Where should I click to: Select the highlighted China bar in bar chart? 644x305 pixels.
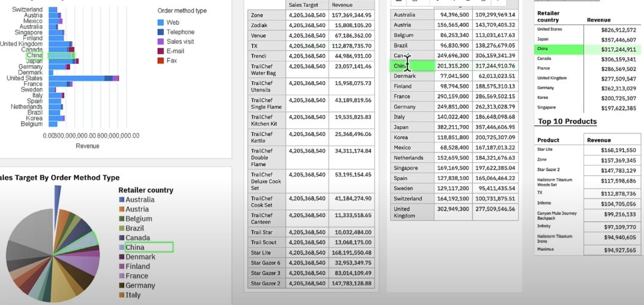pos(61,55)
